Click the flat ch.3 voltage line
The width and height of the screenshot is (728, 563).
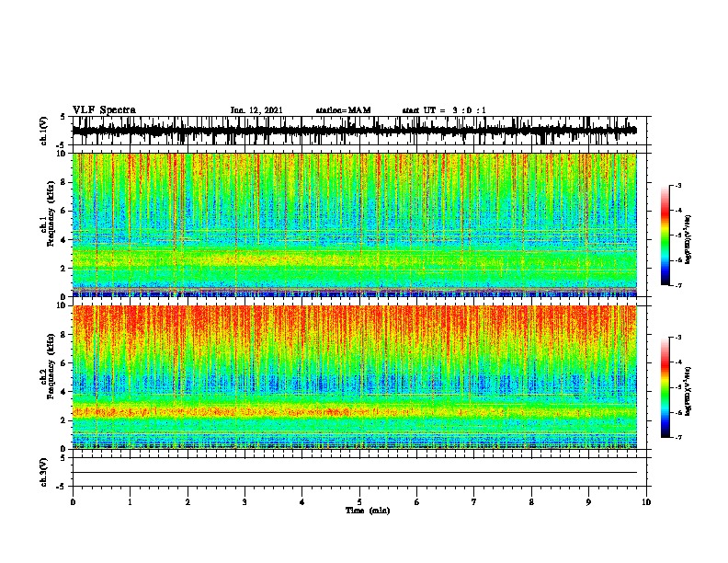[354, 473]
